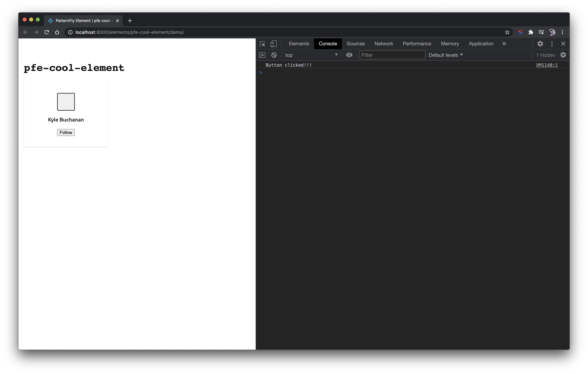This screenshot has width=588, height=374.
Task: Open DevTools settings gear
Action: tap(540, 44)
